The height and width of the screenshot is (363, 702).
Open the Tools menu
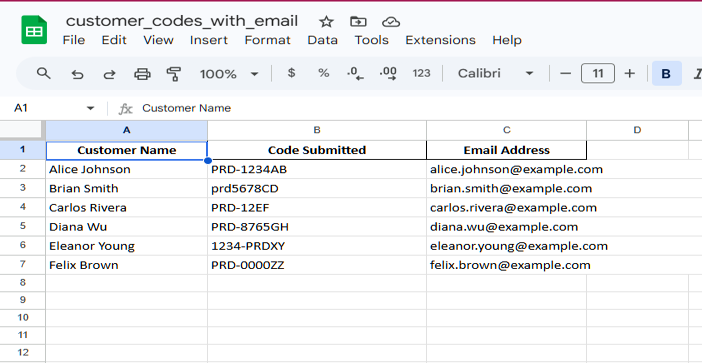(x=372, y=40)
